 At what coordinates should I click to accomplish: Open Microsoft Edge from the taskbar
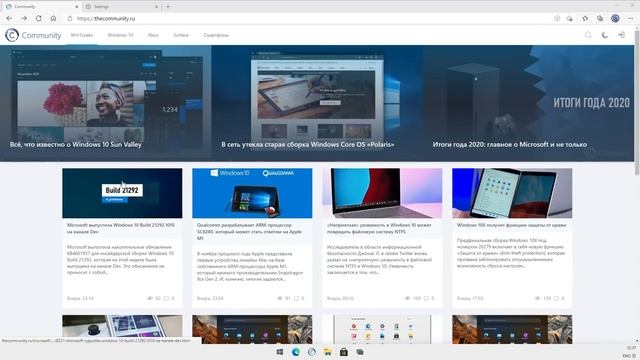296,352
